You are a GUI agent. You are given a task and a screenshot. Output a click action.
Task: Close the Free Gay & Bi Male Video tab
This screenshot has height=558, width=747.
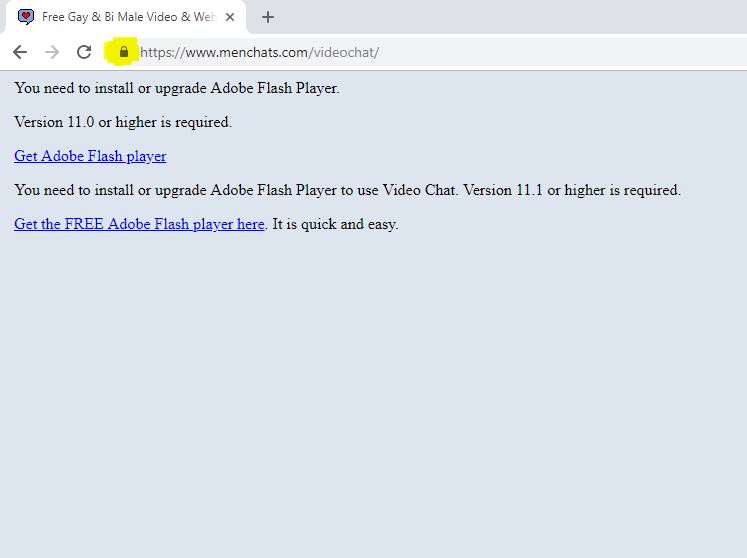230,17
